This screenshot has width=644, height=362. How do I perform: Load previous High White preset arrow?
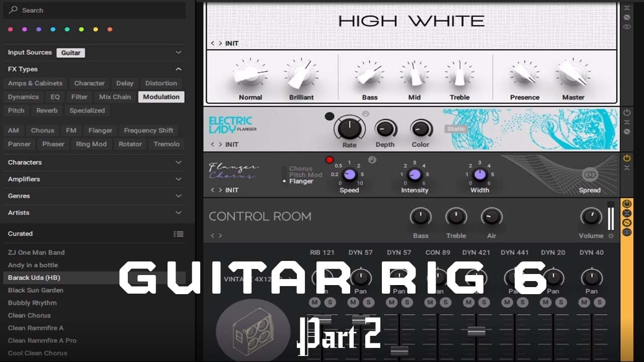click(212, 43)
